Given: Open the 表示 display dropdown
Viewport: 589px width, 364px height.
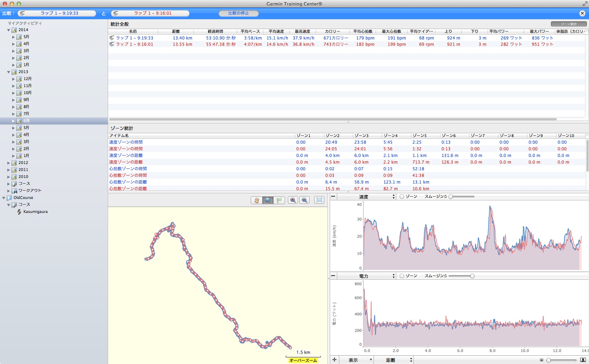Looking at the screenshot, I should tap(357, 360).
